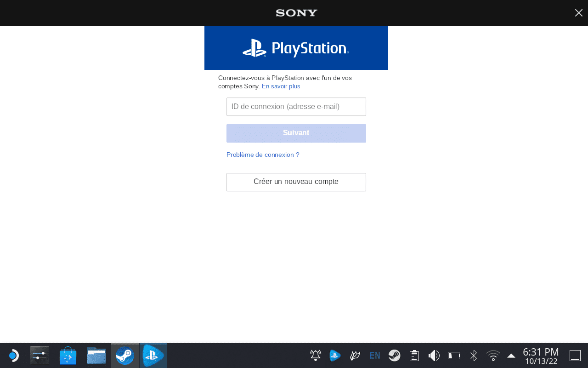
Task: Click the PlayStation logo banner
Action: click(x=296, y=48)
